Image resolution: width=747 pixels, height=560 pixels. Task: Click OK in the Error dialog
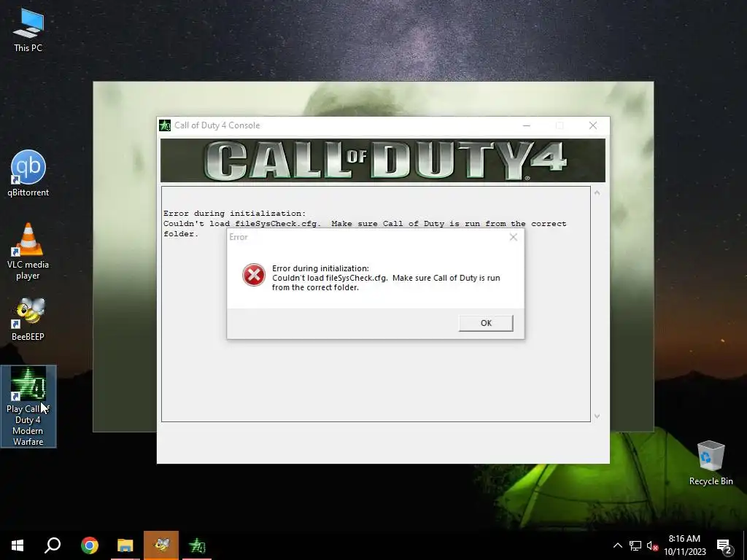tap(486, 323)
